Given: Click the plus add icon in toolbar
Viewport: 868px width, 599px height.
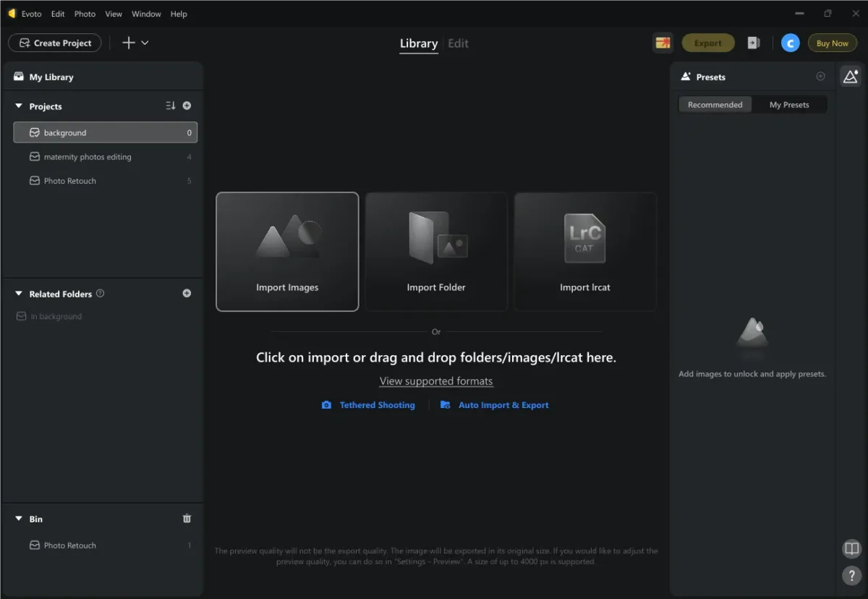Looking at the screenshot, I should click(129, 43).
